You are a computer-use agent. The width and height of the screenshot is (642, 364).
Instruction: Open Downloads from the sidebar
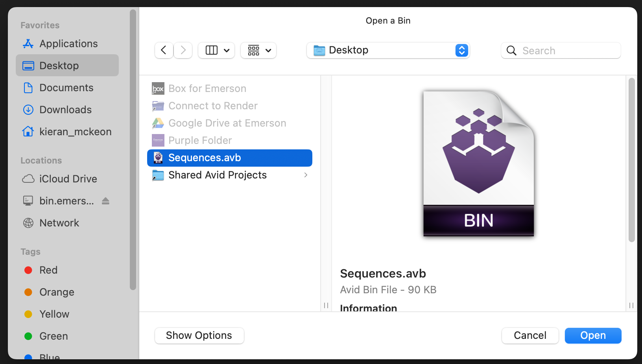pos(67,110)
